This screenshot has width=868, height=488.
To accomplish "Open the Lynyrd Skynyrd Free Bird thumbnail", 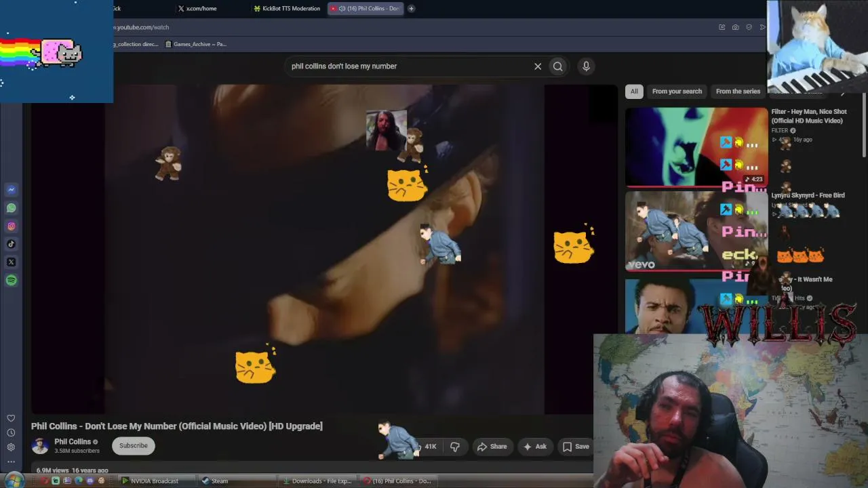I will click(x=696, y=231).
